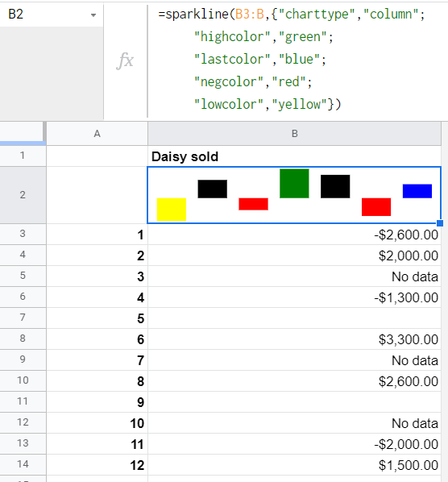Select row header 13

click(23, 443)
